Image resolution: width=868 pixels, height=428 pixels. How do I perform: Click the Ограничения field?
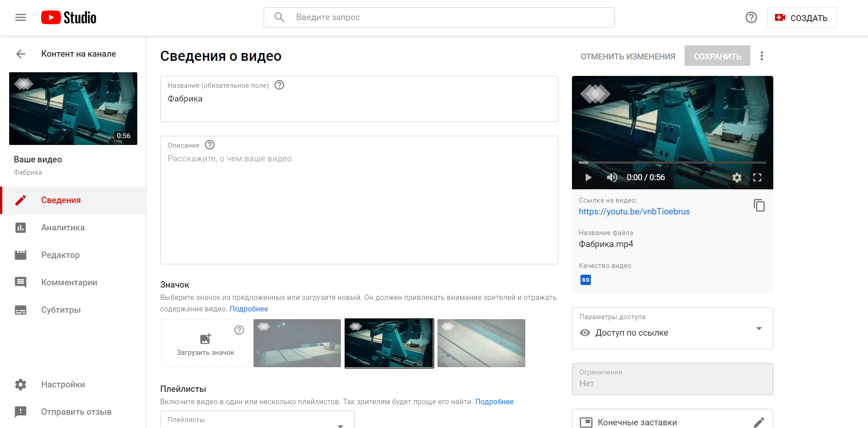672,379
